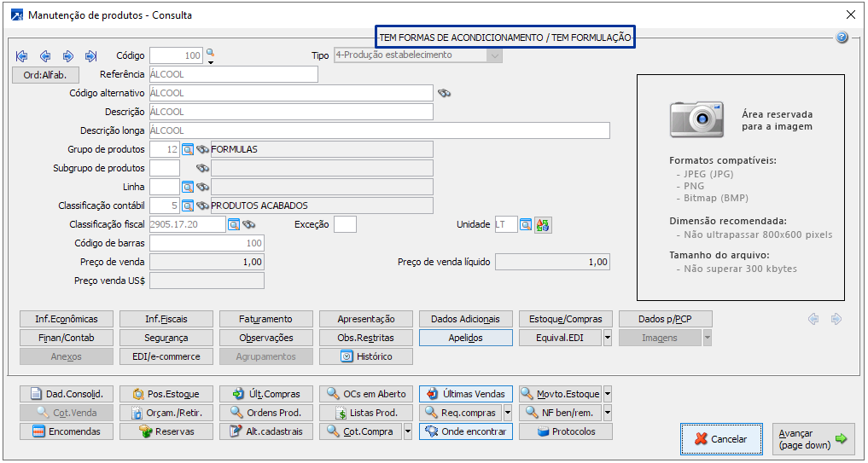The height and width of the screenshot is (463, 868).
Task: Click the magnifier search icon beside Código
Action: pyautogui.click(x=210, y=55)
